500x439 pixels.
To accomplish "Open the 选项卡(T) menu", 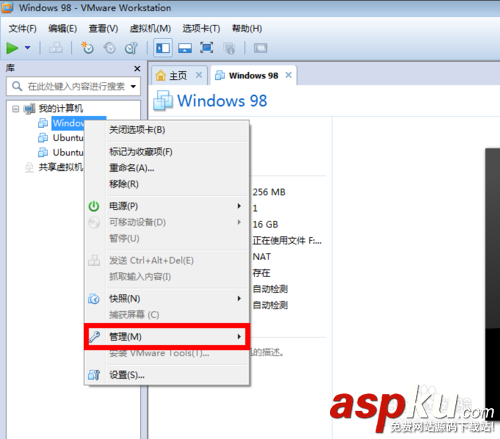I will click(201, 29).
